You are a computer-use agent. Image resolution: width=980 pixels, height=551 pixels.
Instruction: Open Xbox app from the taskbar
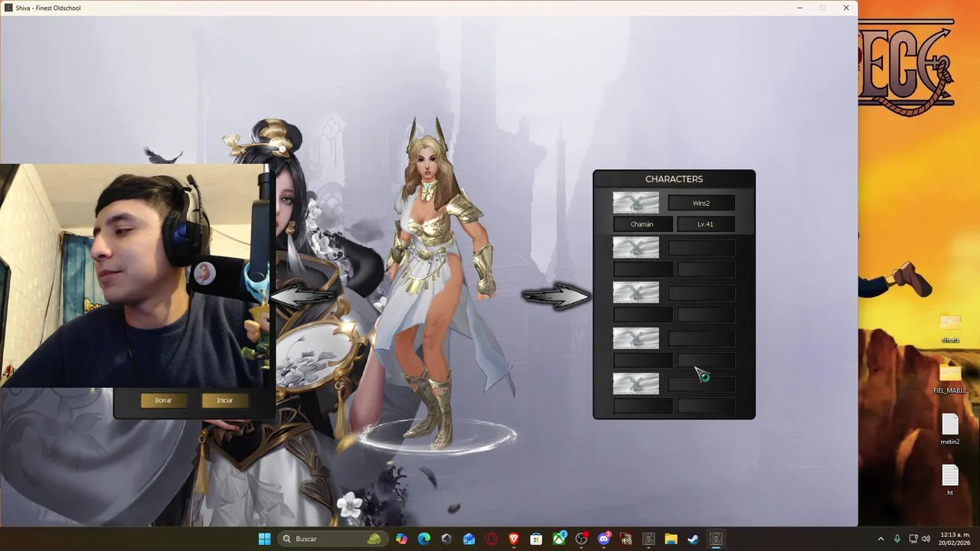[x=560, y=539]
